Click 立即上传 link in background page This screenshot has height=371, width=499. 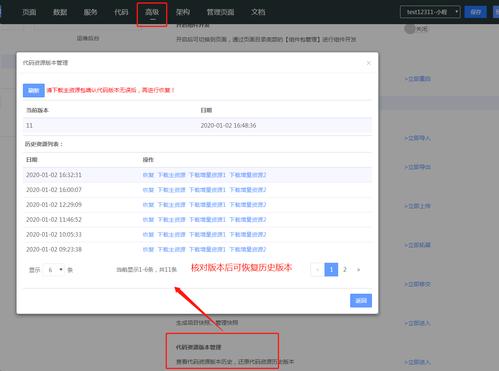(x=418, y=206)
